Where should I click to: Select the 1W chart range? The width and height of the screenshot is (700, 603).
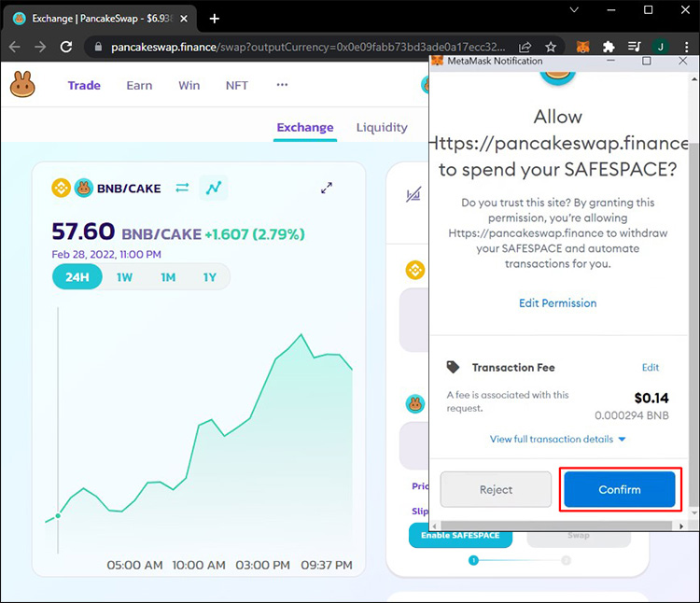point(124,277)
